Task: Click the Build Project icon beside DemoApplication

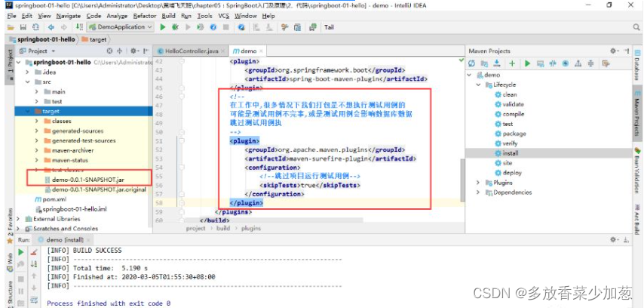Action: click(79, 27)
